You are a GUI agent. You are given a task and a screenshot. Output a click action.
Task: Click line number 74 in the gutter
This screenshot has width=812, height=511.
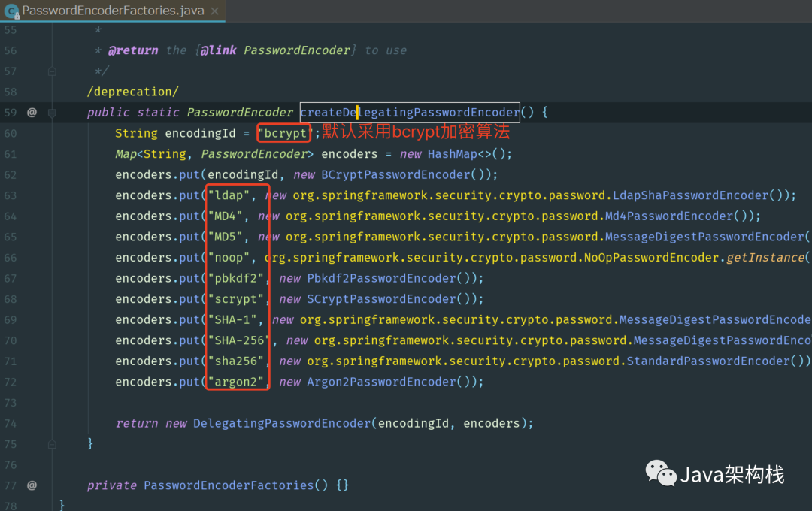(x=11, y=423)
